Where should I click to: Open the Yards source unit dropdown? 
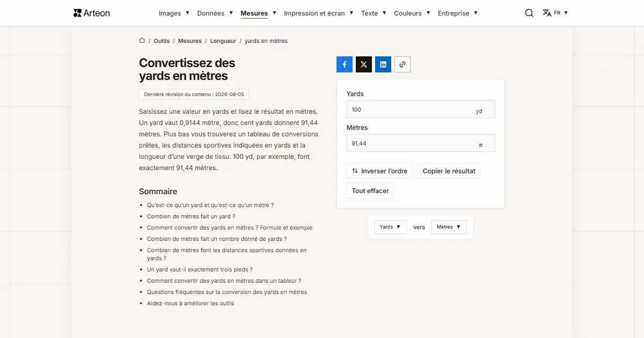point(390,227)
